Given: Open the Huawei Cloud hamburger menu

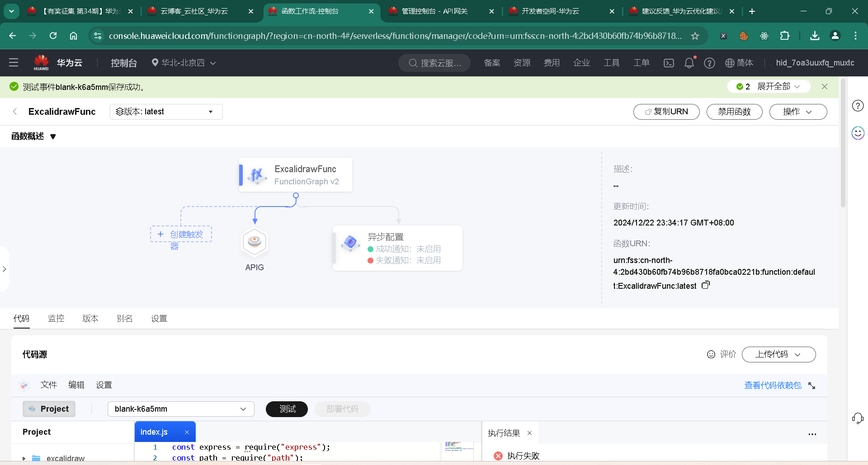Looking at the screenshot, I should pyautogui.click(x=14, y=63).
